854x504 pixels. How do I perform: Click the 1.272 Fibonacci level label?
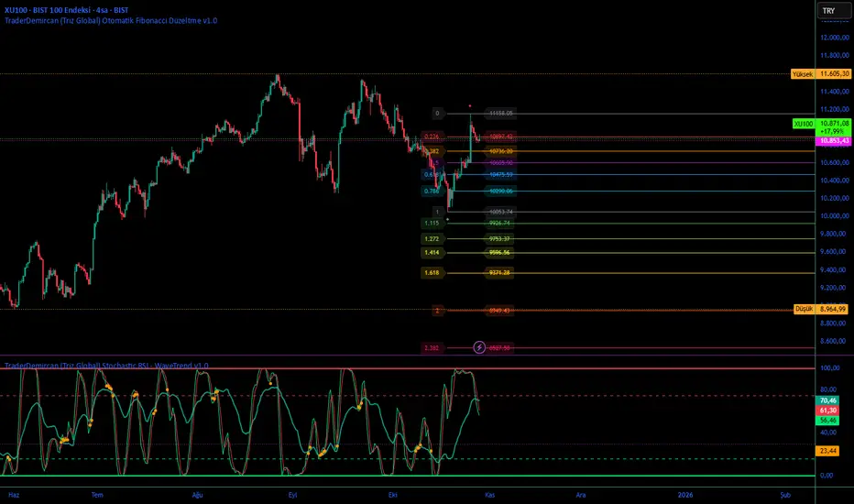[432, 238]
